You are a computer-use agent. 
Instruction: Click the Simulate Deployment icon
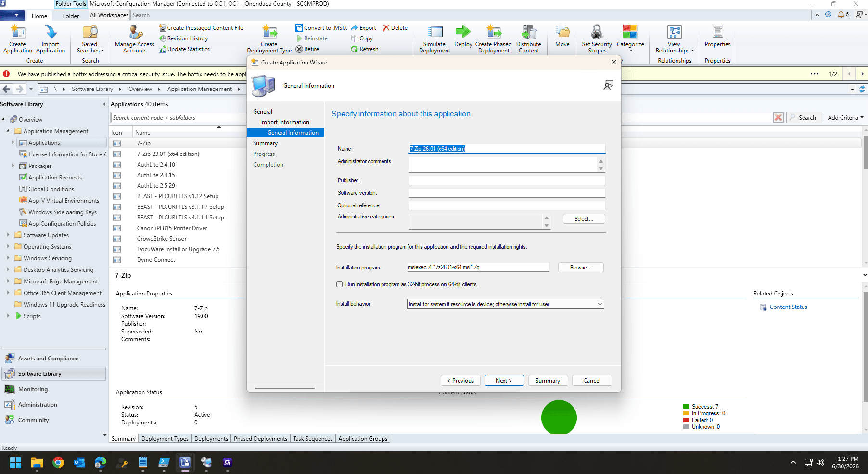click(435, 32)
